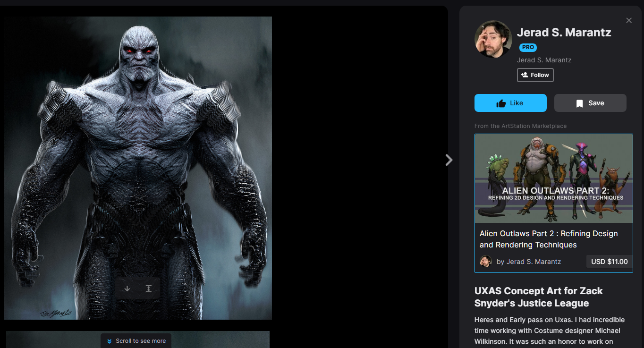644x348 pixels.
Task: Click the PRO membership badge
Action: click(x=528, y=47)
